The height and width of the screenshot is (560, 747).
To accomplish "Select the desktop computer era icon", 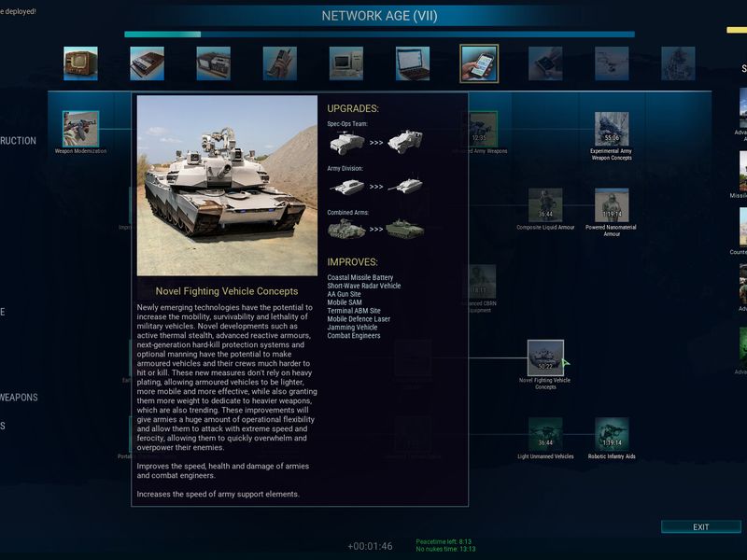I will pos(346,63).
